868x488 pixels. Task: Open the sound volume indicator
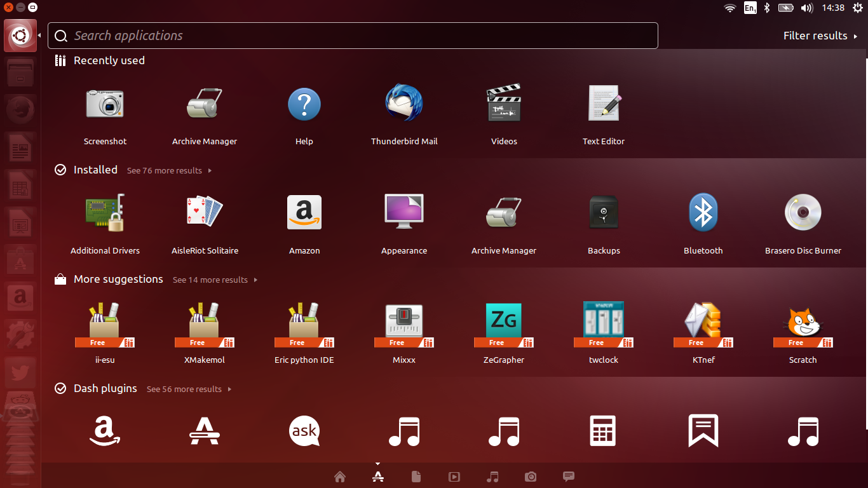point(807,8)
